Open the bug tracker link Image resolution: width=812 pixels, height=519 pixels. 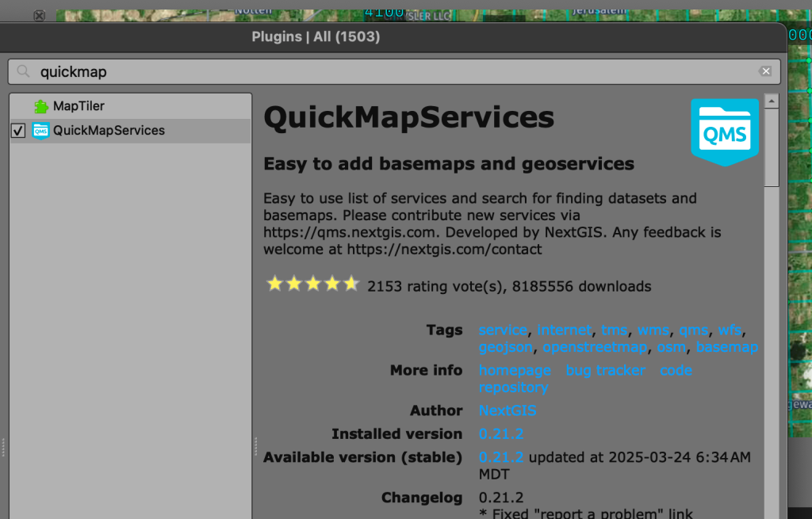coord(605,371)
